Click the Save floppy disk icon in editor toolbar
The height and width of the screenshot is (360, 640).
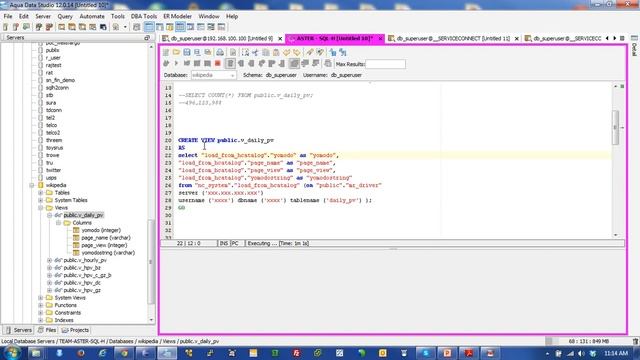click(x=187, y=52)
